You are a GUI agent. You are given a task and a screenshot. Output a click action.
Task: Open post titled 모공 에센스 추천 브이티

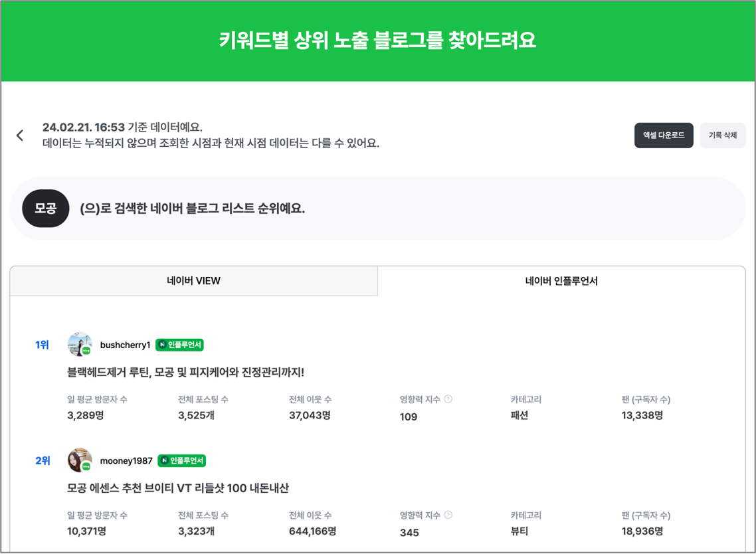pos(178,488)
